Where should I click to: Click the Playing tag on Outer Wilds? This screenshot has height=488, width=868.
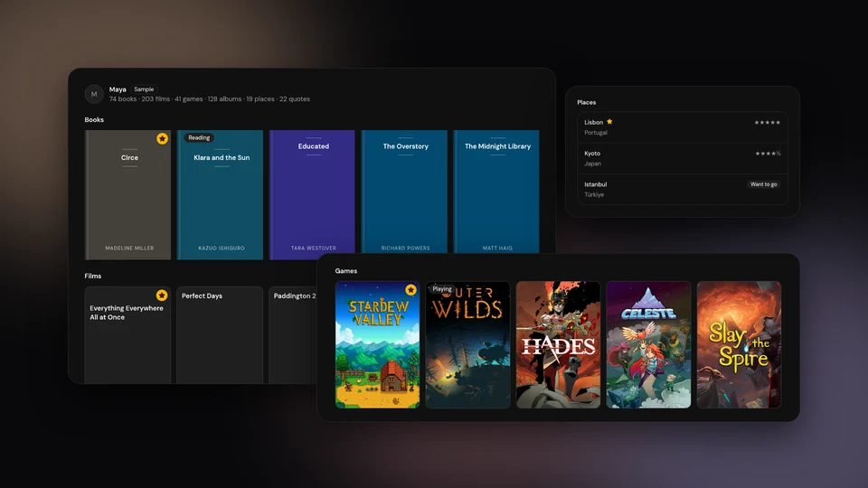442,289
